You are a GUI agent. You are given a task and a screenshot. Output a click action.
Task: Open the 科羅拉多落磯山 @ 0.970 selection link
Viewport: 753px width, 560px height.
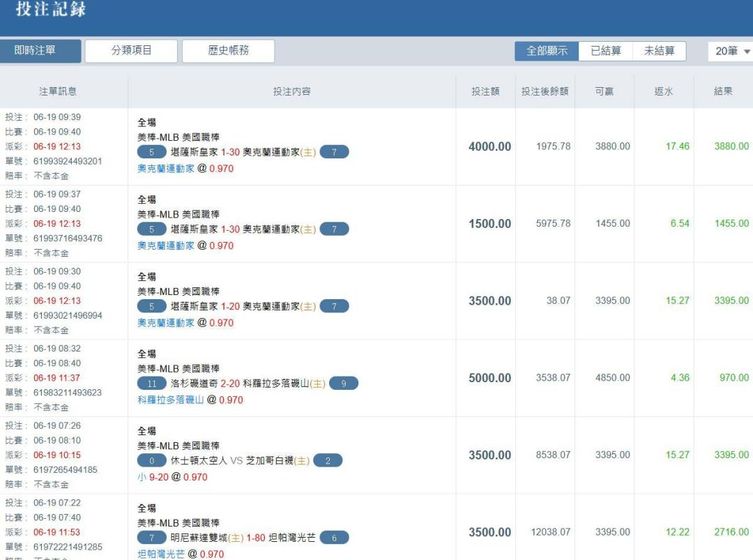[190, 400]
